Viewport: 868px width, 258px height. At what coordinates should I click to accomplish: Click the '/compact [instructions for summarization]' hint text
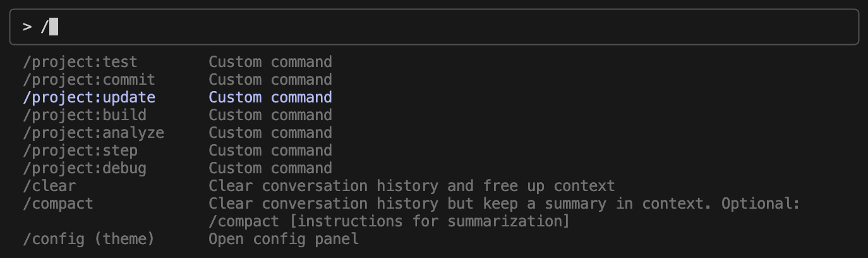389,221
